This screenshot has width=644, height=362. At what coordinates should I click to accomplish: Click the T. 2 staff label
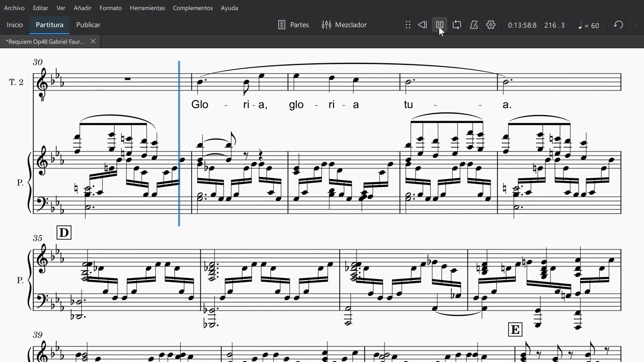point(16,82)
